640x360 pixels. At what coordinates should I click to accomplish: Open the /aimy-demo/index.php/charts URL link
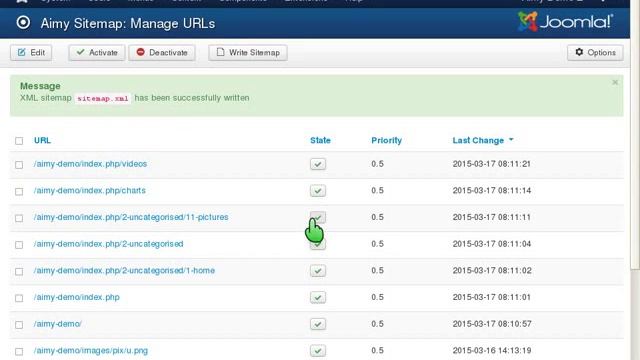pos(89,190)
